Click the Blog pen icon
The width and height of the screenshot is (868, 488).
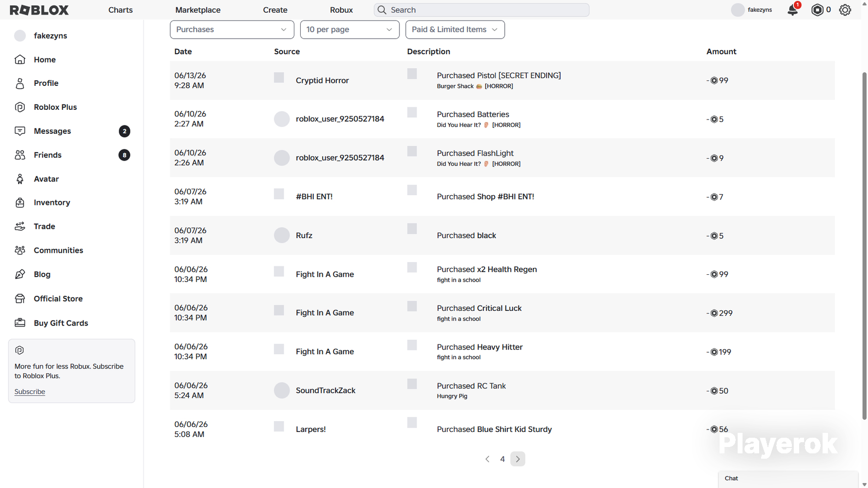coord(20,274)
